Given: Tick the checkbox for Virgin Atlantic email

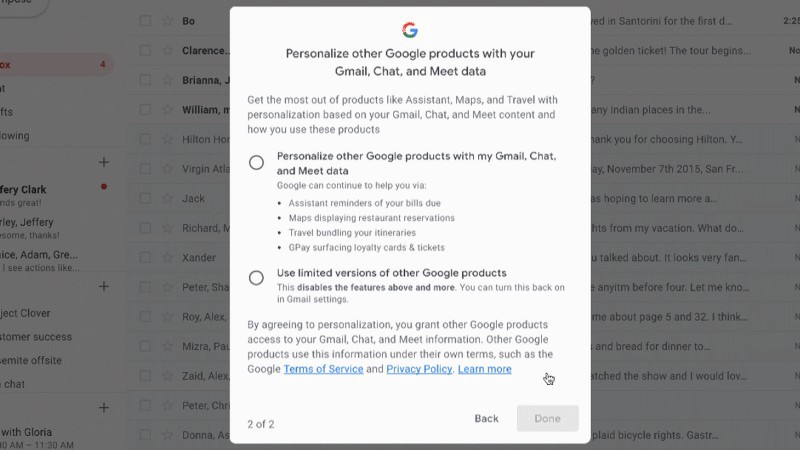Looking at the screenshot, I should click(x=145, y=169).
